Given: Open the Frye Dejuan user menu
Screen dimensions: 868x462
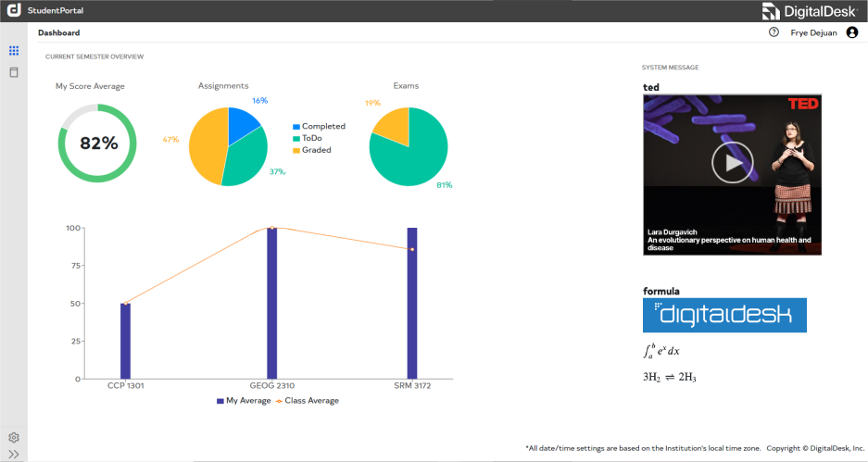Looking at the screenshot, I should pos(811,32).
